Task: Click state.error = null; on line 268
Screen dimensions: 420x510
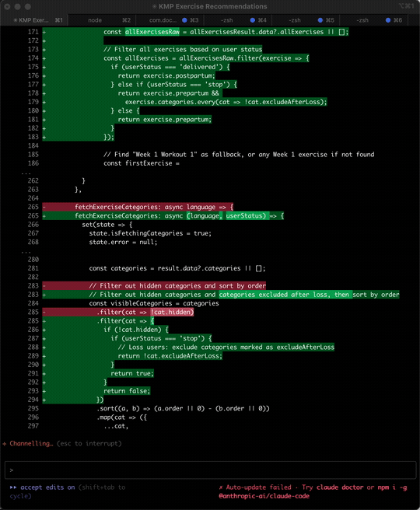Action: pos(124,243)
